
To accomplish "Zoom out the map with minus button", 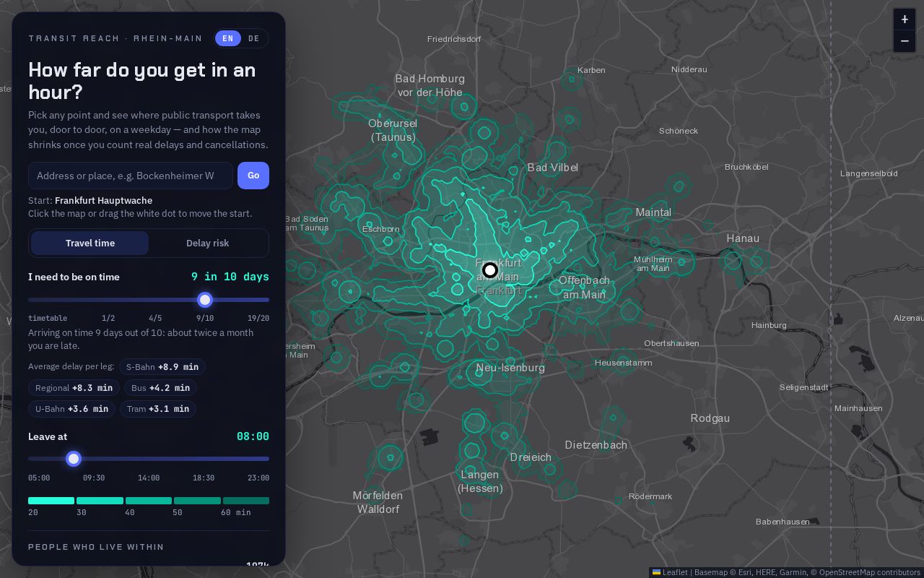I will click(x=905, y=41).
